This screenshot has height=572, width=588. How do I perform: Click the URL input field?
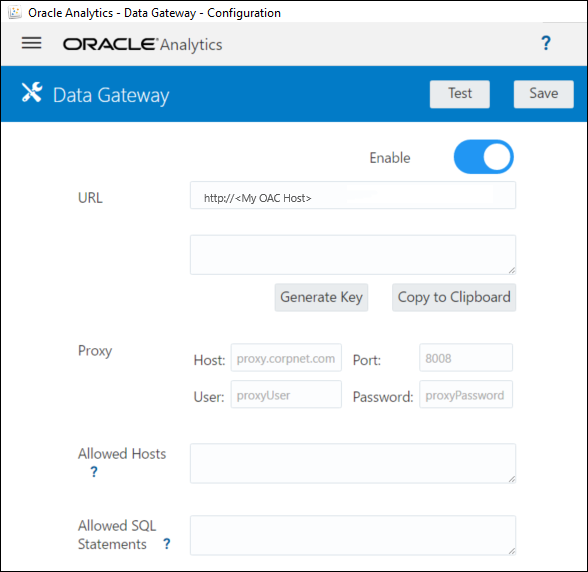click(x=353, y=195)
